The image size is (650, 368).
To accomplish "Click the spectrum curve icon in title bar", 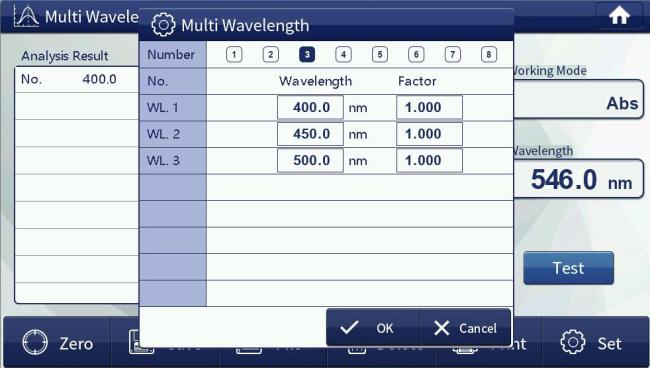I will click(26, 17).
